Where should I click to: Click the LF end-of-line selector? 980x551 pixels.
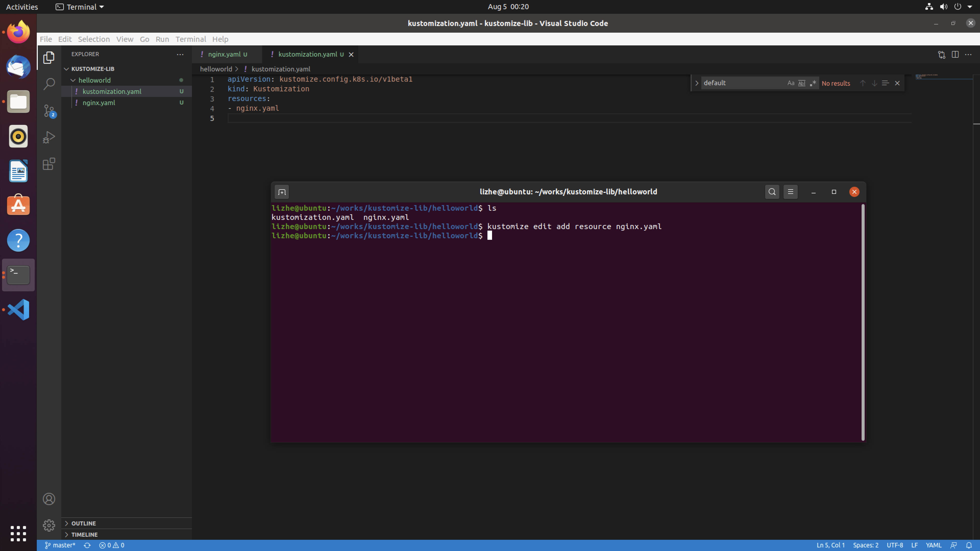[914, 545]
